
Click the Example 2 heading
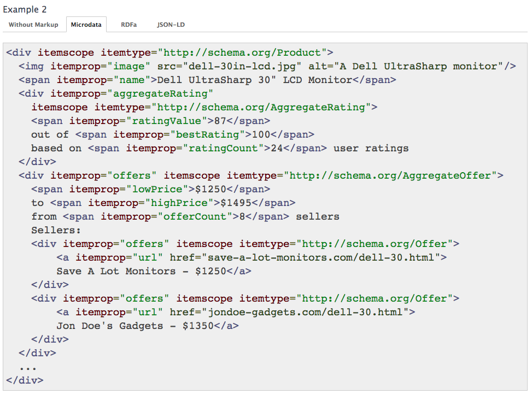[26, 9]
